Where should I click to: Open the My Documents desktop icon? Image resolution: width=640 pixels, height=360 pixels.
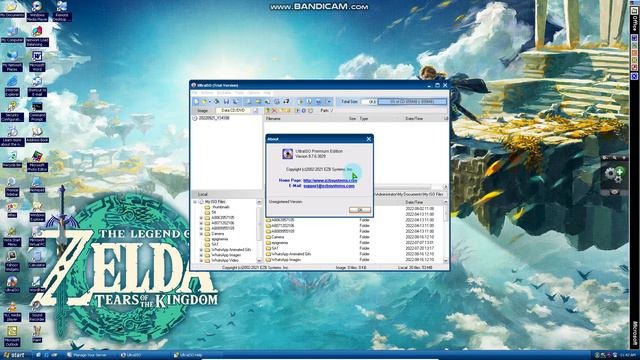[12, 9]
